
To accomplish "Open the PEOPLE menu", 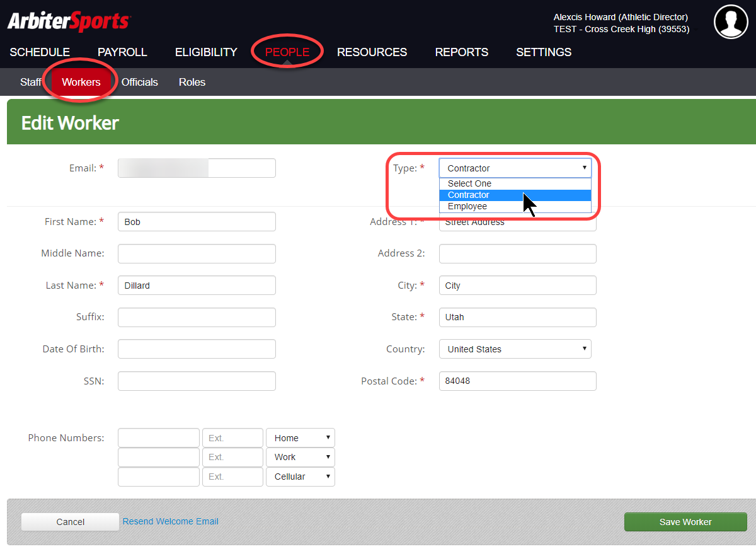I will (287, 52).
